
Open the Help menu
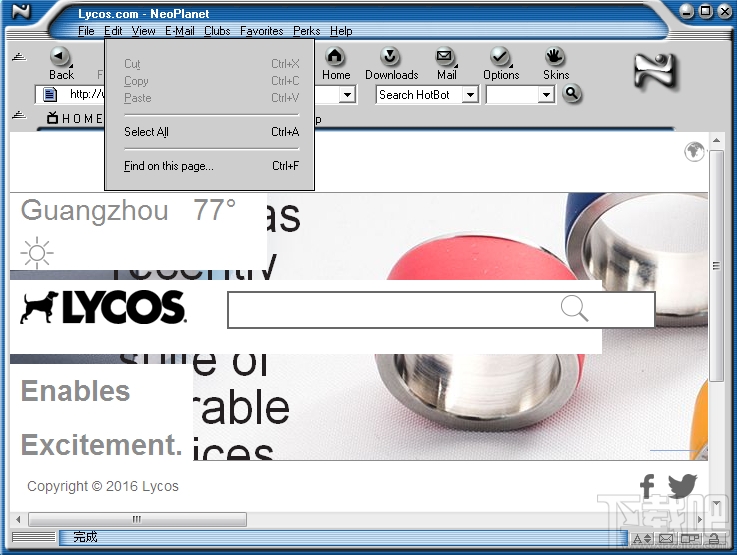pyautogui.click(x=341, y=31)
